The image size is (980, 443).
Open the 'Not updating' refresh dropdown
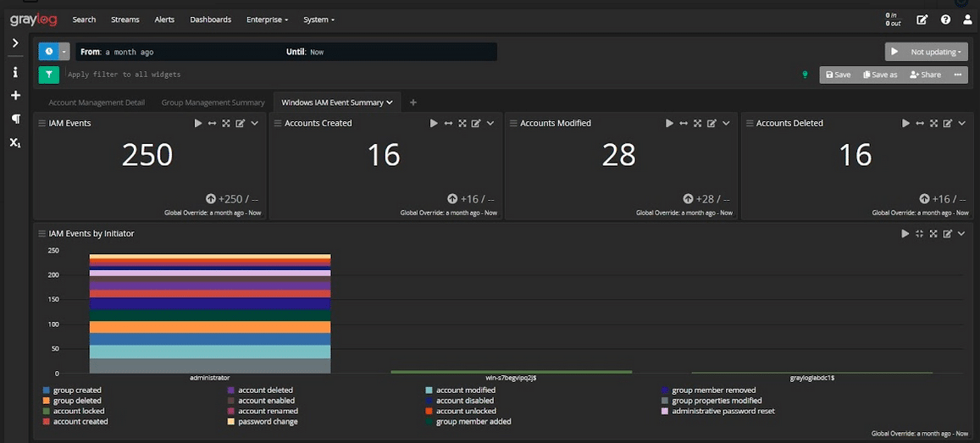point(936,52)
